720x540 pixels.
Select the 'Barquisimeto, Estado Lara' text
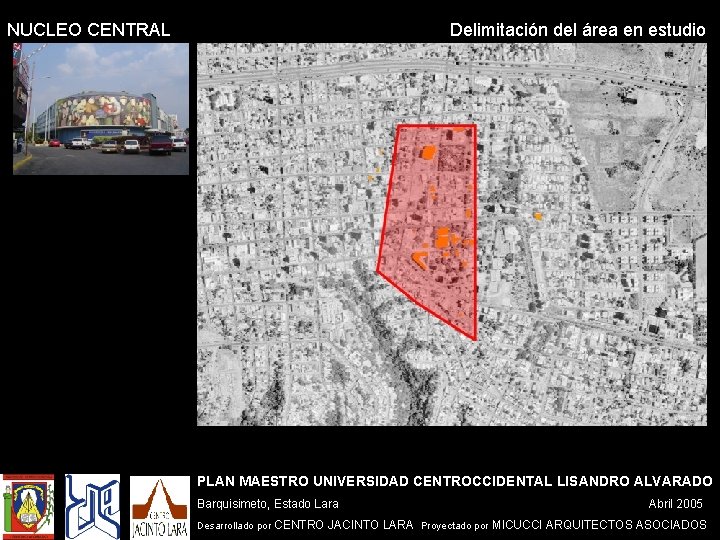(x=268, y=504)
